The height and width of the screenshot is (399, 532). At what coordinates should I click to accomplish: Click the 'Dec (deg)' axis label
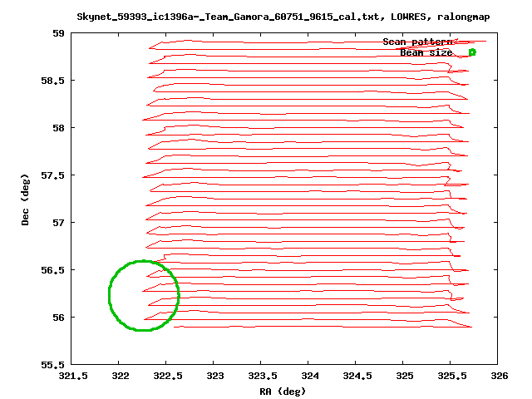pos(25,199)
